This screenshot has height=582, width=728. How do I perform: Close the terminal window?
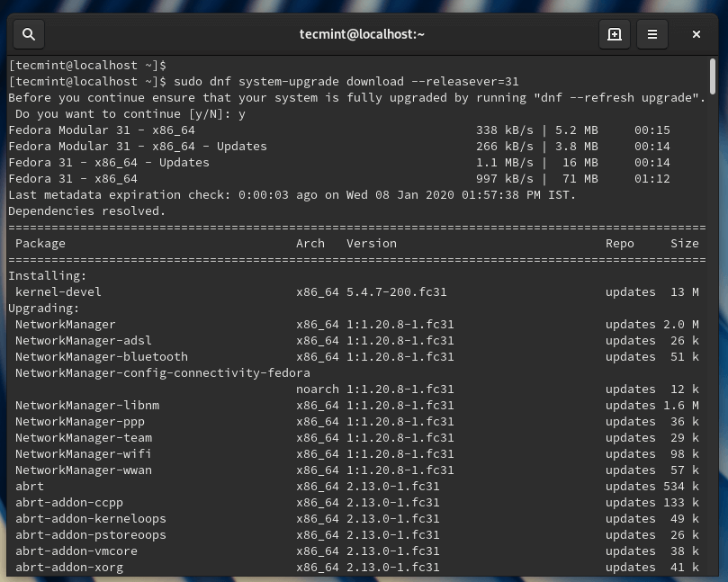[x=696, y=34]
